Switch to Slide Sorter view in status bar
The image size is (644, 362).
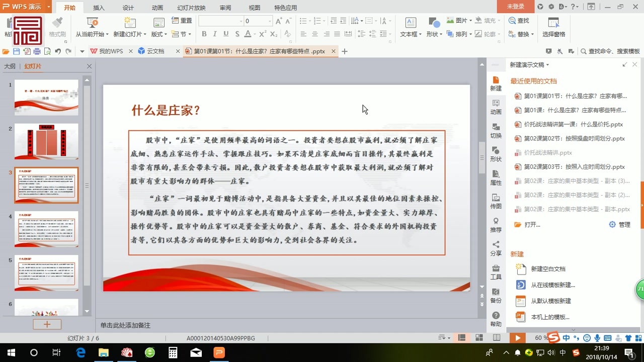tap(480, 337)
